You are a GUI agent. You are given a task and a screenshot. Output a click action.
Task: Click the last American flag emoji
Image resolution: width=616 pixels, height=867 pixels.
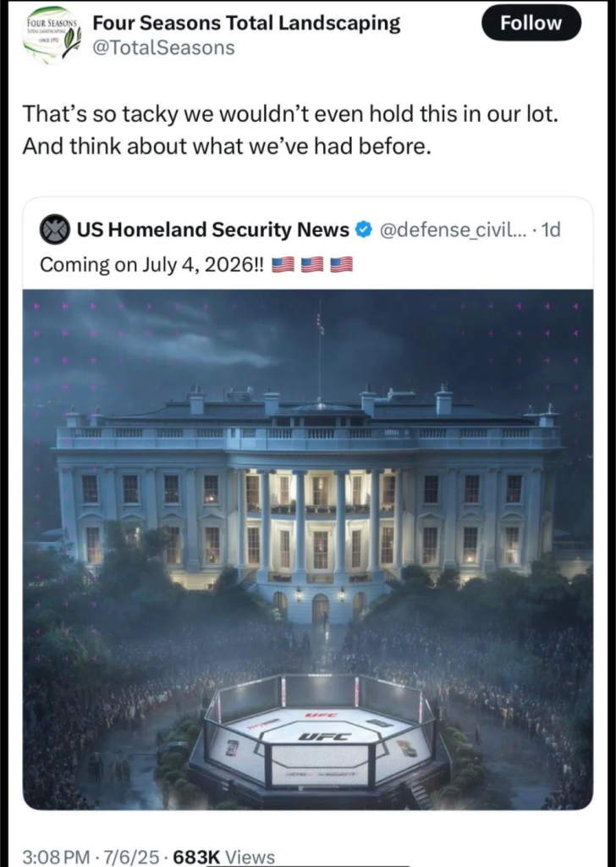(x=341, y=265)
